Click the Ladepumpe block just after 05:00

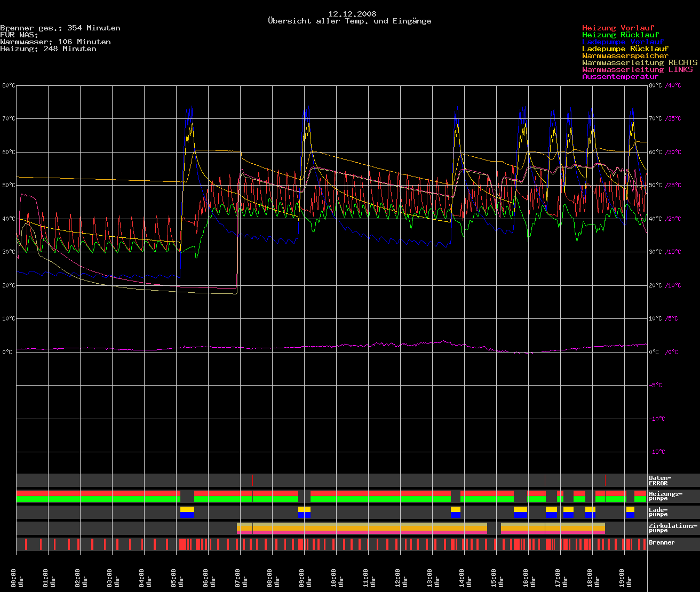(x=187, y=513)
